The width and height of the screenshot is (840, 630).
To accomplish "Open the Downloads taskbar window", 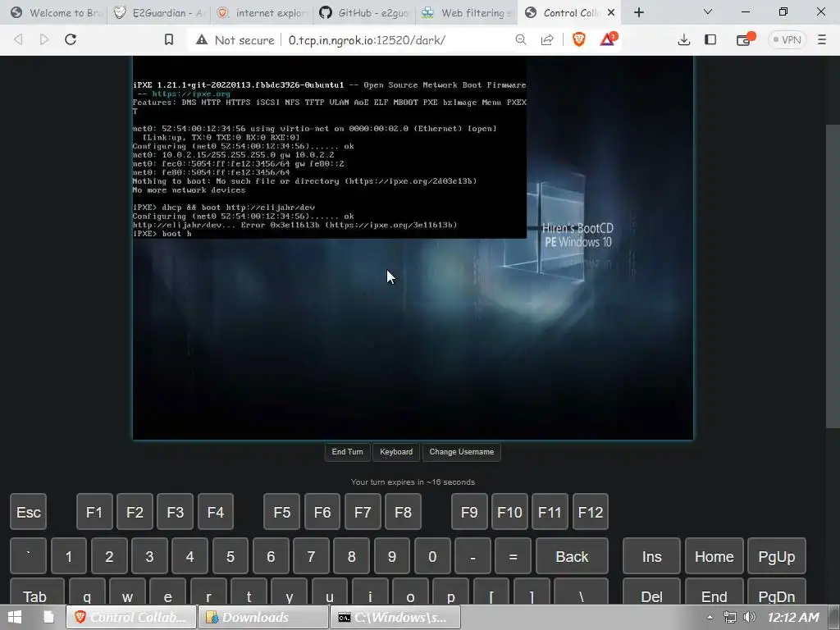I will (263, 617).
